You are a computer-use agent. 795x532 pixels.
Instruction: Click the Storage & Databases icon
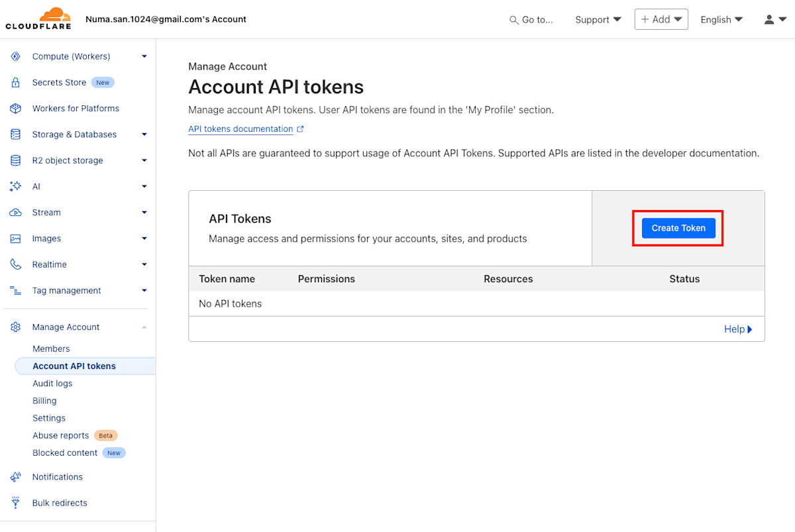tap(15, 134)
